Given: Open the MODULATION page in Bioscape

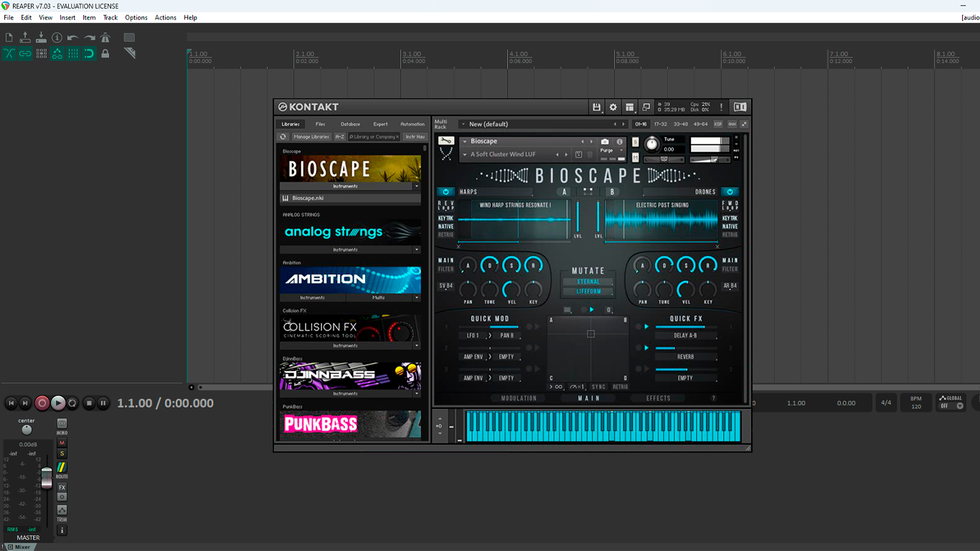Looking at the screenshot, I should (519, 398).
